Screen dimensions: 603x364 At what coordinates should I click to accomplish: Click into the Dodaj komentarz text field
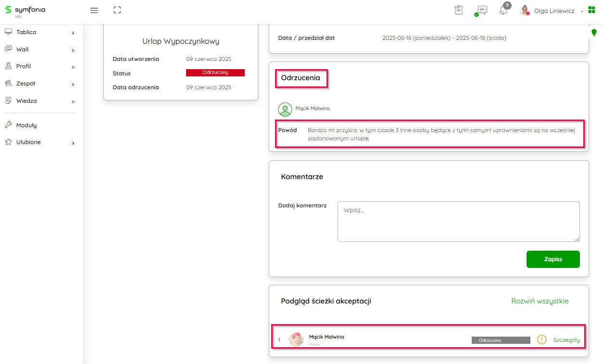[458, 221]
